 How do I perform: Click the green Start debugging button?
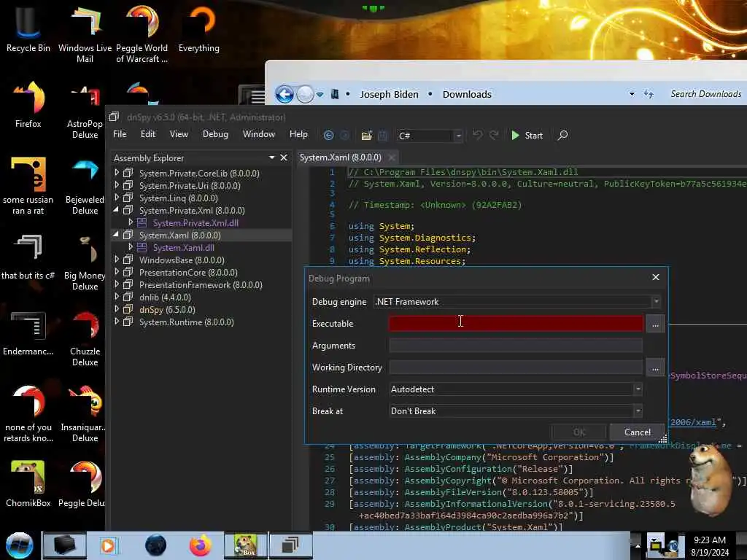click(527, 135)
